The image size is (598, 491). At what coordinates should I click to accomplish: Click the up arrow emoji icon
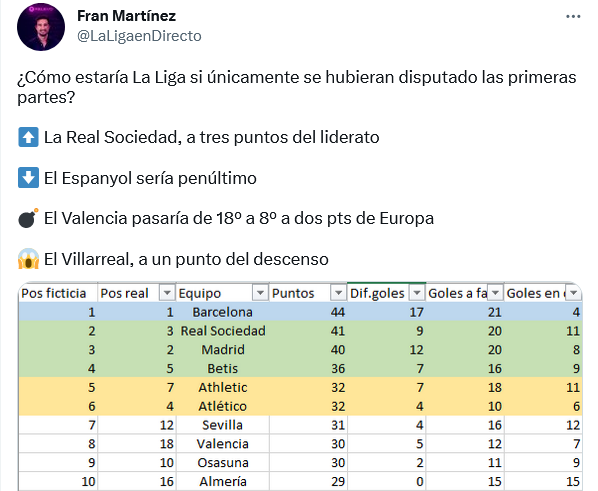(28, 137)
